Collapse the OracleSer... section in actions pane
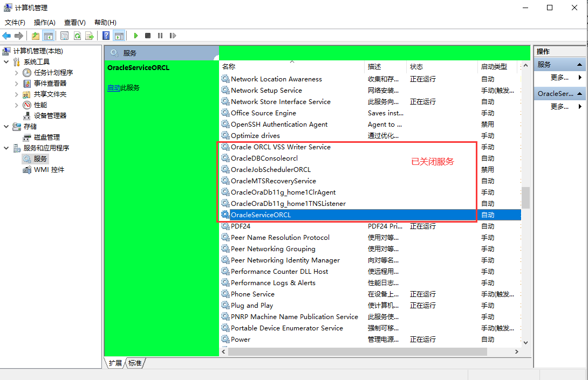The height and width of the screenshot is (380, 588). point(579,94)
